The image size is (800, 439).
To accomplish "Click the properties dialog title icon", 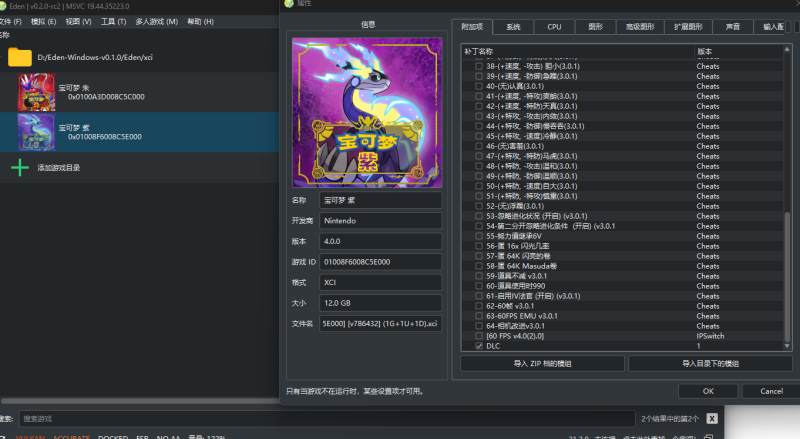I will 289,3.
